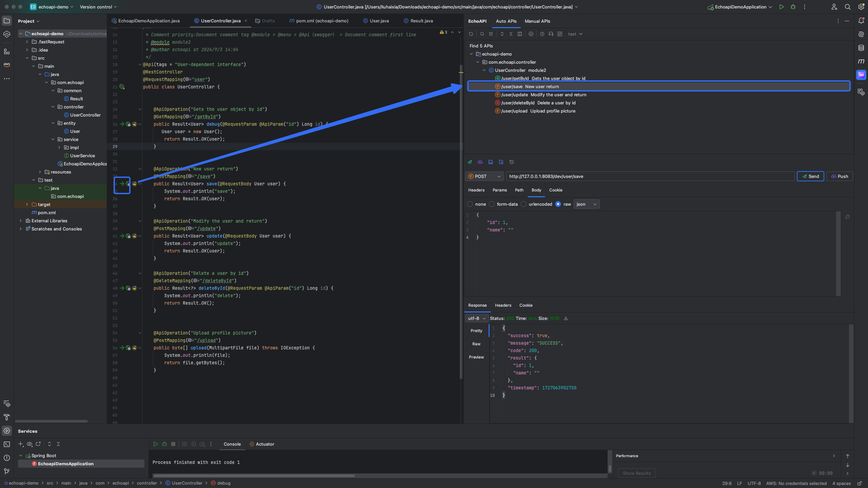Open Params request tab

(x=500, y=190)
